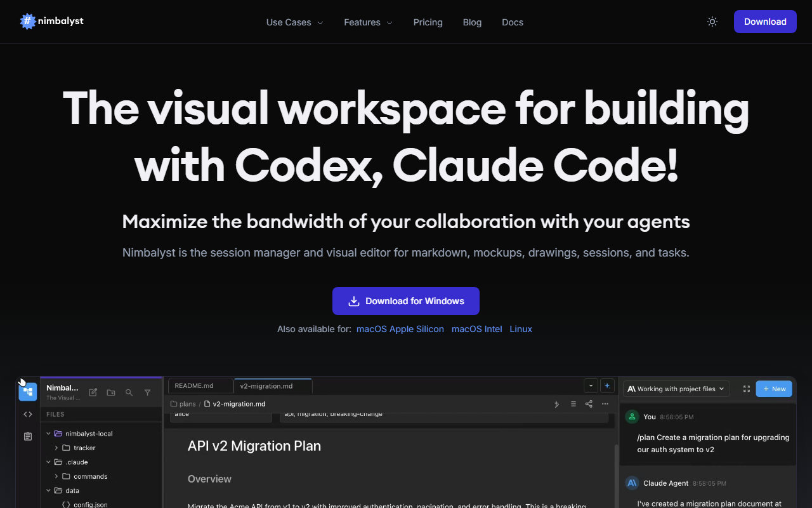Open the more options ellipsis icon
Viewport: 812px width, 508px height.
click(605, 404)
